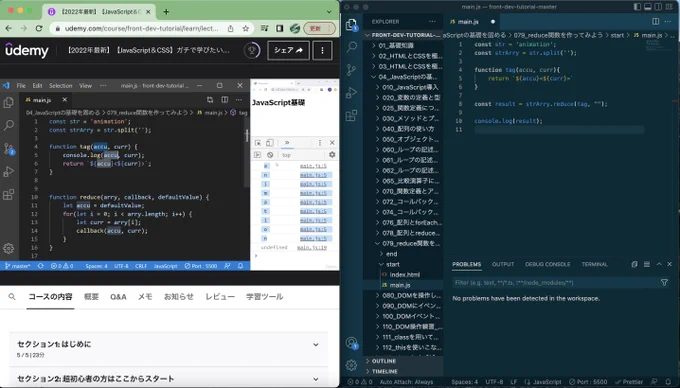This screenshot has width=680, height=388.
Task: Click the Share page icon in address bar
Action: 230,28
